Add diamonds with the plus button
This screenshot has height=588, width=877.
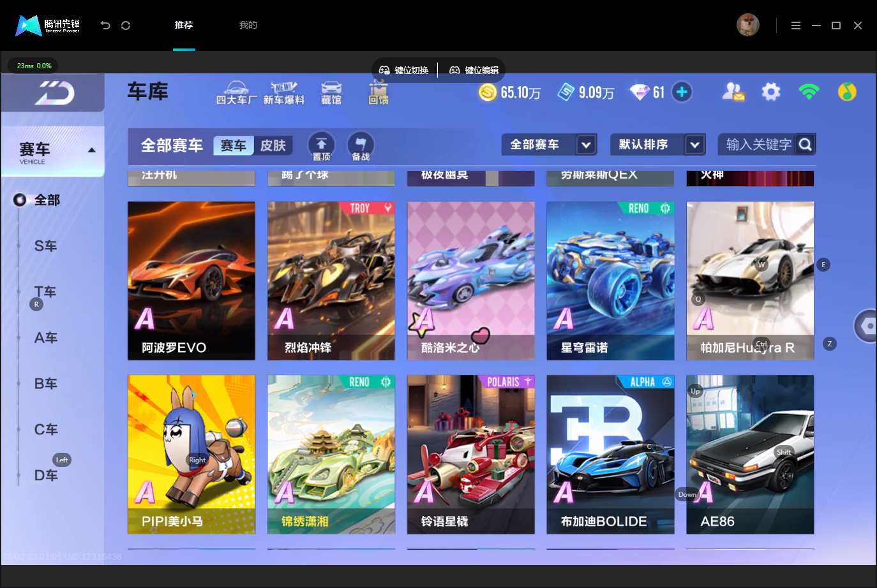[x=682, y=92]
